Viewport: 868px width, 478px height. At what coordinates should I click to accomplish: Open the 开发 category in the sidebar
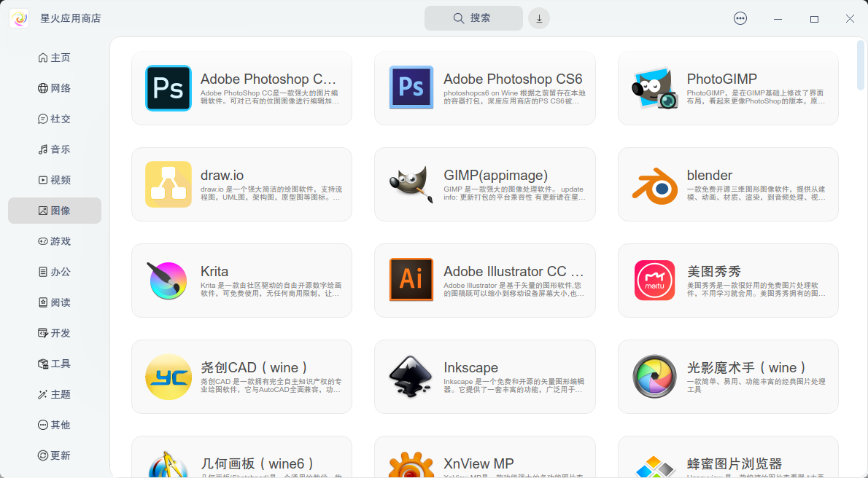coord(55,332)
